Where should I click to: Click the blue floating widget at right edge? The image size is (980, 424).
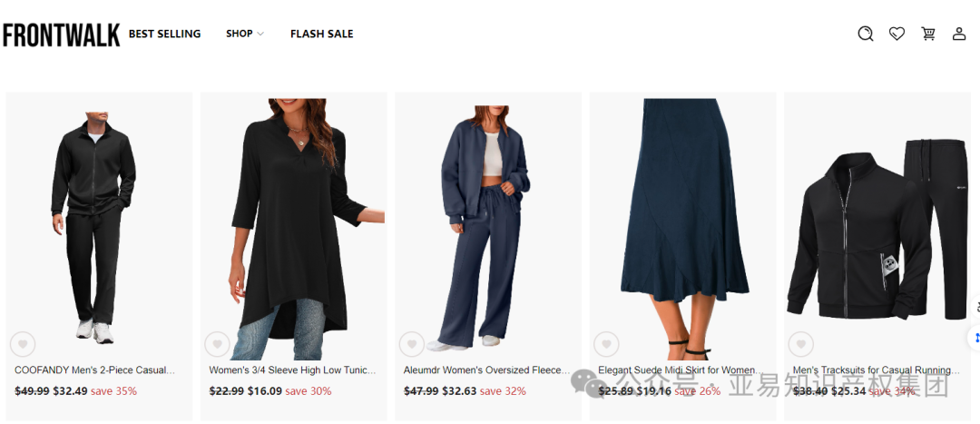coord(975,339)
